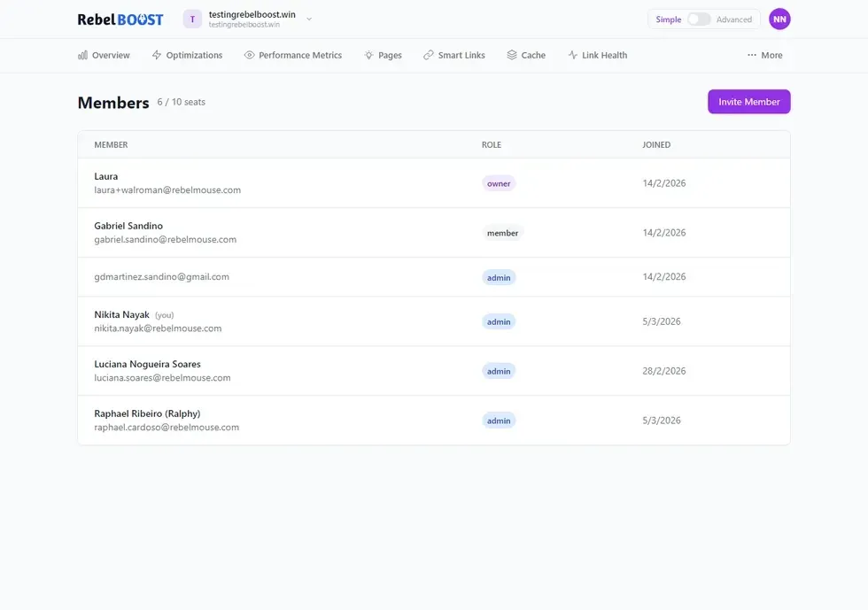868x610 pixels.
Task: Open the NN user avatar menu
Action: click(779, 19)
